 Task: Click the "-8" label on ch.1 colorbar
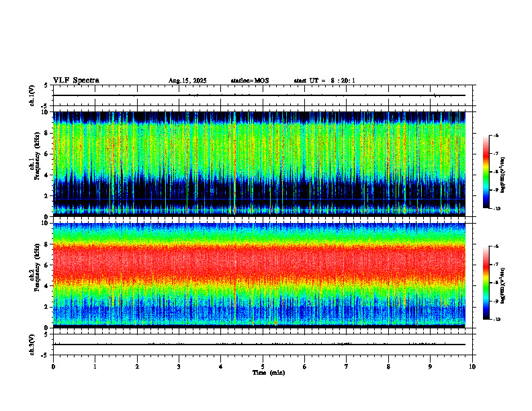click(x=496, y=172)
